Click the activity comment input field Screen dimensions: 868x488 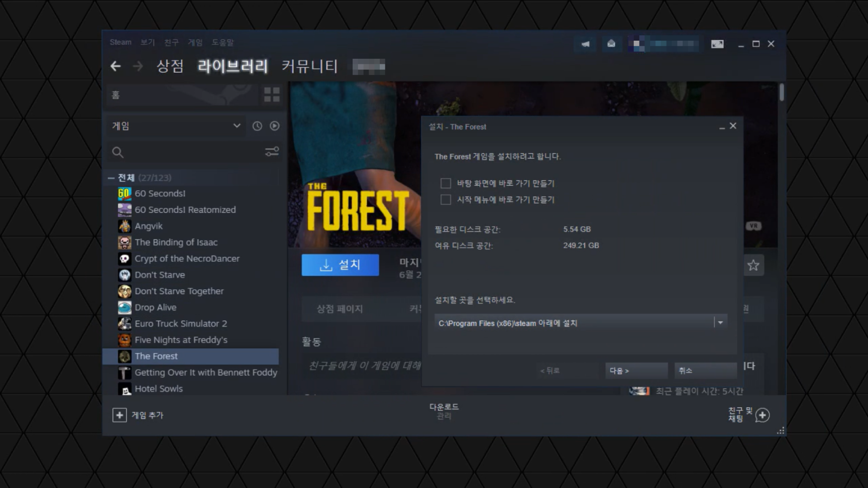tap(364, 365)
